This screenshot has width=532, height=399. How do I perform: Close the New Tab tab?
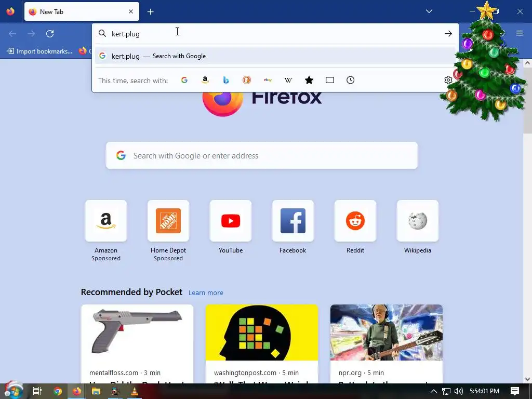point(131,11)
